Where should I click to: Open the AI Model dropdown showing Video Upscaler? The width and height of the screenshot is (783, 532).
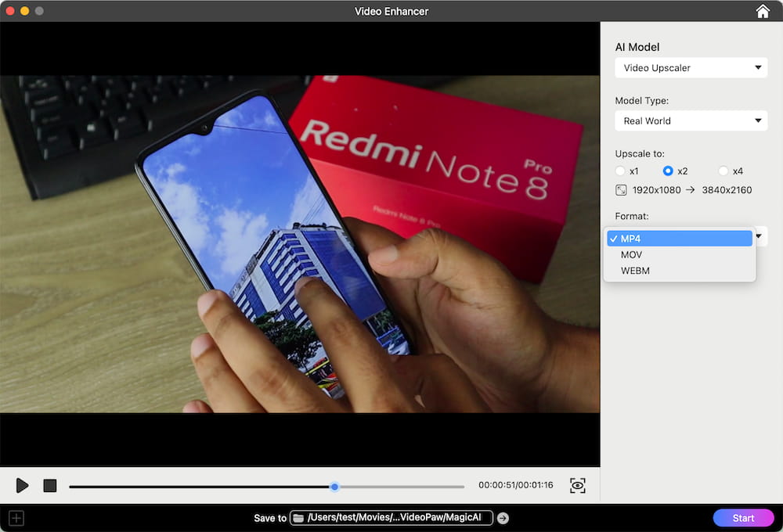(690, 68)
